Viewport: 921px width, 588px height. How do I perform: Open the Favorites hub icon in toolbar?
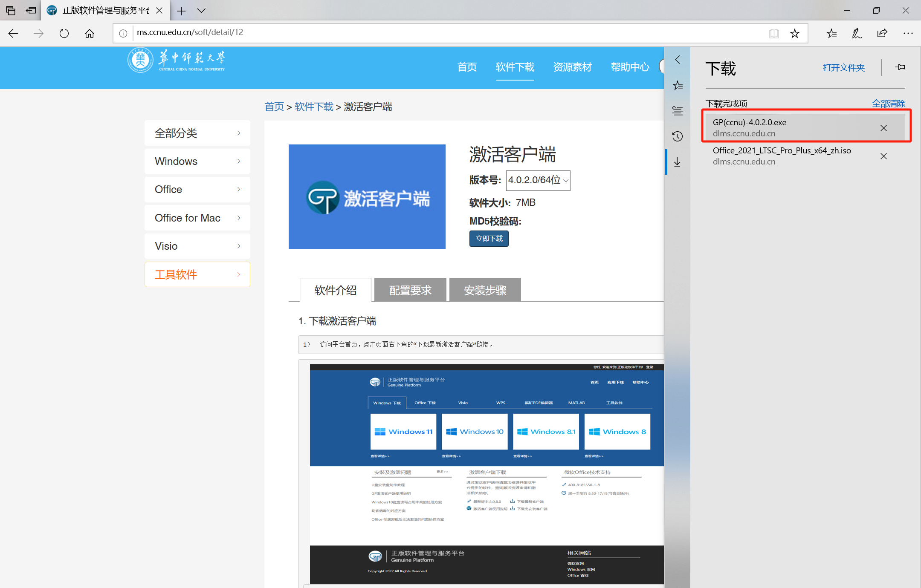pos(831,33)
